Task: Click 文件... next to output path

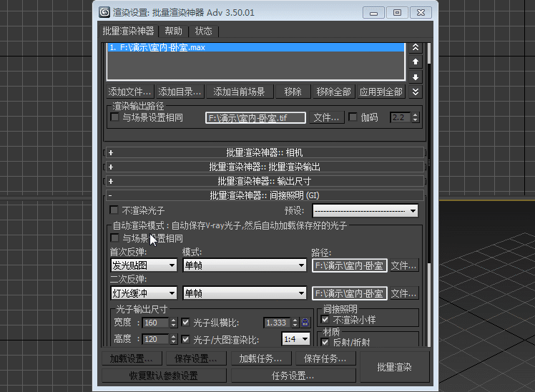Action: 327,118
